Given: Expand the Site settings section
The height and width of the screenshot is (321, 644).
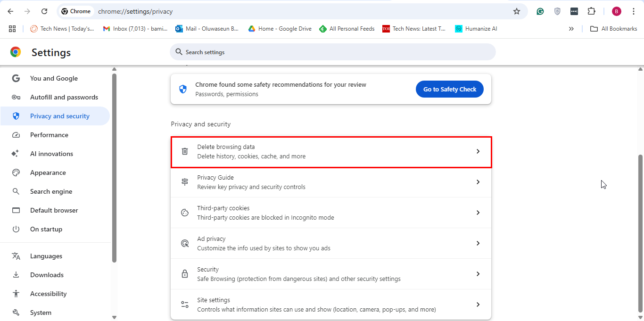Looking at the screenshot, I should coord(330,305).
